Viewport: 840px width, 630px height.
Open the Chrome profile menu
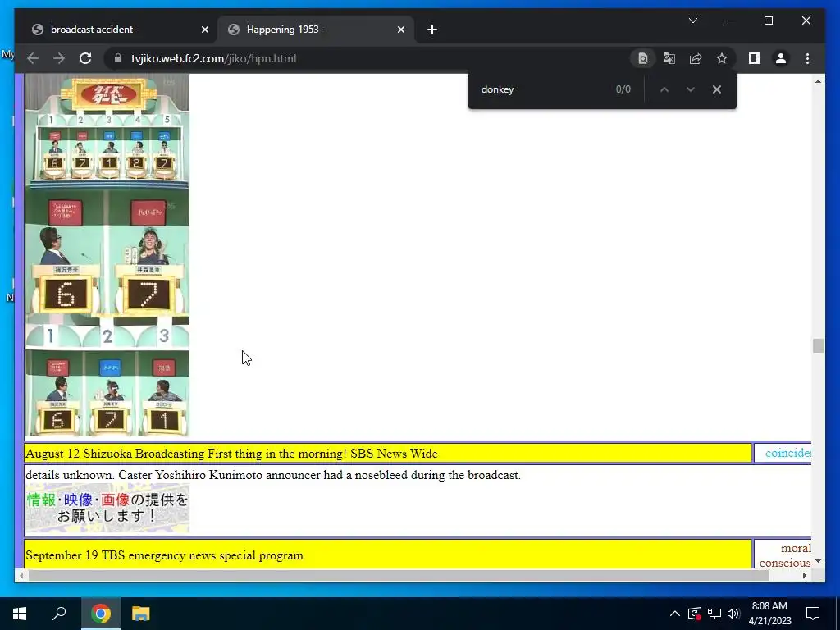(781, 58)
